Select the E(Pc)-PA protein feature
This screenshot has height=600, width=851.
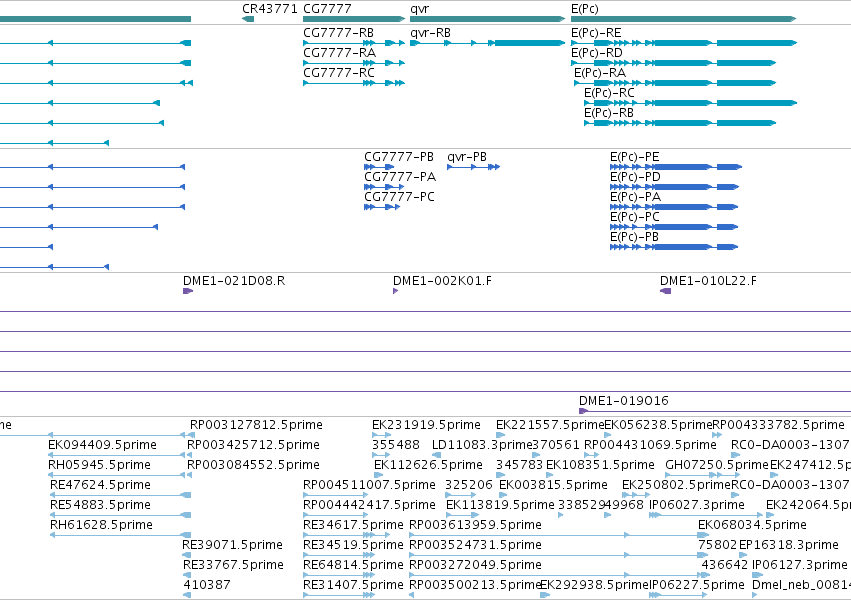click(x=674, y=207)
